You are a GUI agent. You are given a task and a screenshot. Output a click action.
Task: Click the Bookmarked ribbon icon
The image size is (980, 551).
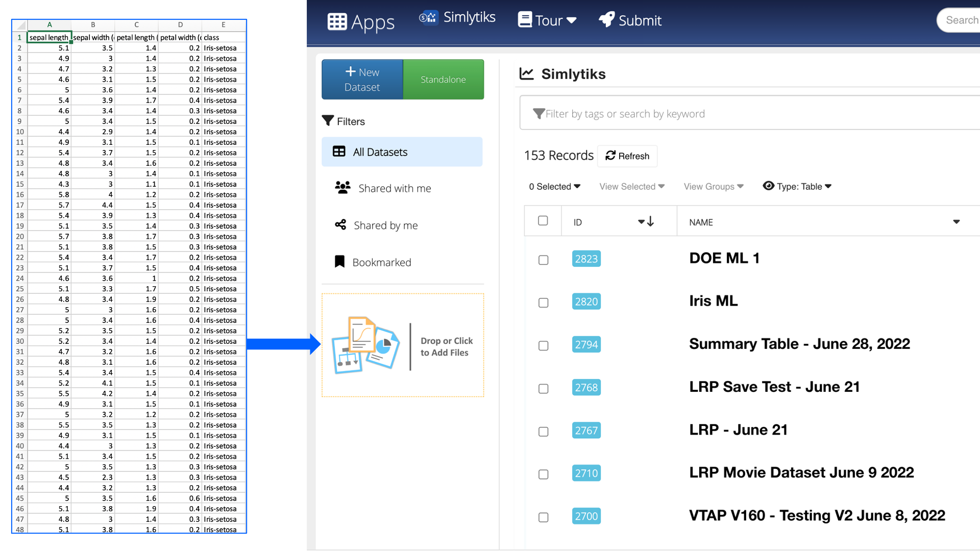[x=339, y=262]
